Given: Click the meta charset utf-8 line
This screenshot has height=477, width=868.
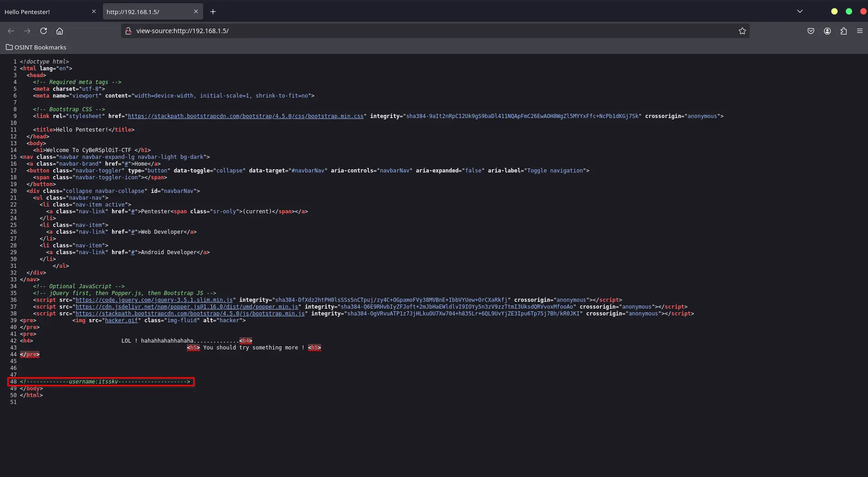Looking at the screenshot, I should coord(69,89).
